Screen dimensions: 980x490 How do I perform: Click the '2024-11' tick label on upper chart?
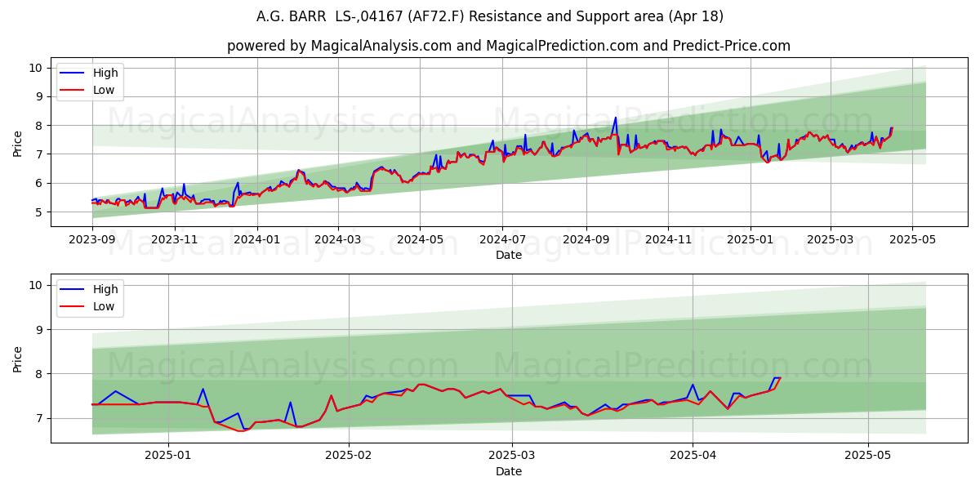click(668, 240)
